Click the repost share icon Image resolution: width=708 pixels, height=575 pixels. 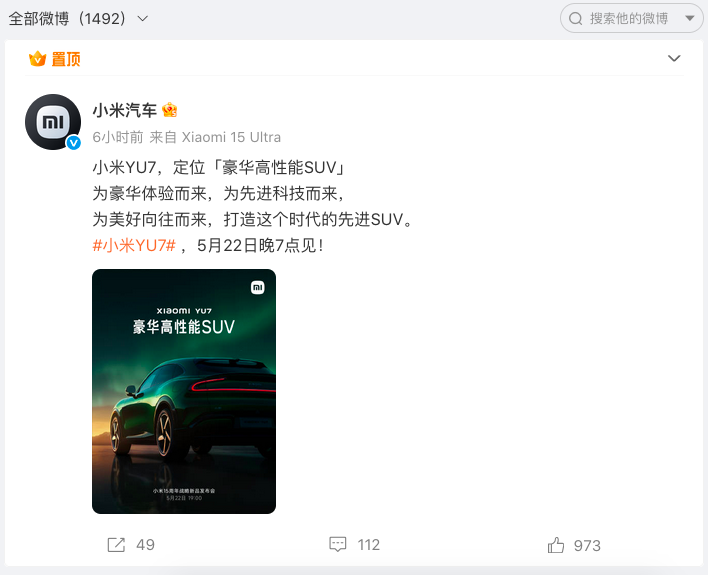click(116, 545)
